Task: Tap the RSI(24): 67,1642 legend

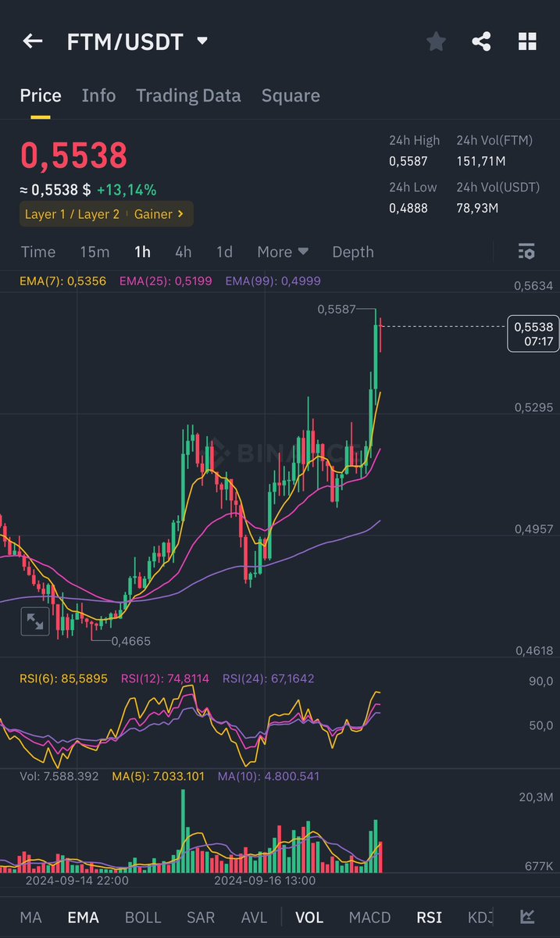Action: (x=268, y=678)
